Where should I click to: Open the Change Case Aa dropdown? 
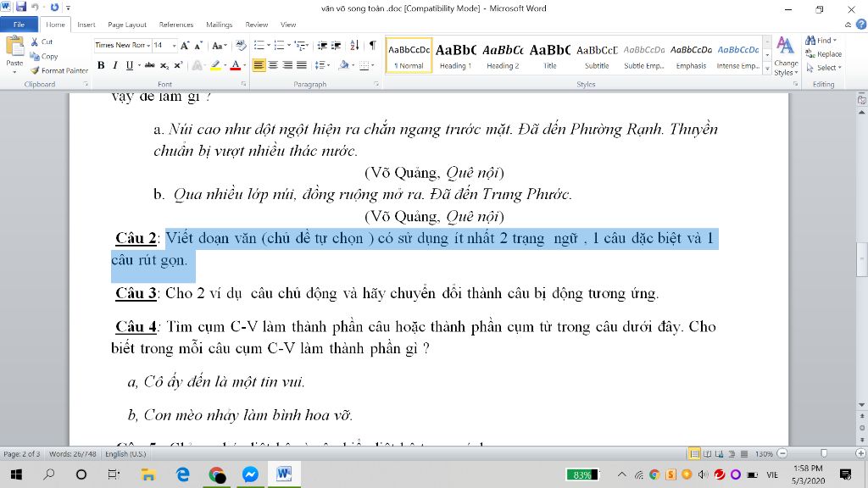point(220,46)
